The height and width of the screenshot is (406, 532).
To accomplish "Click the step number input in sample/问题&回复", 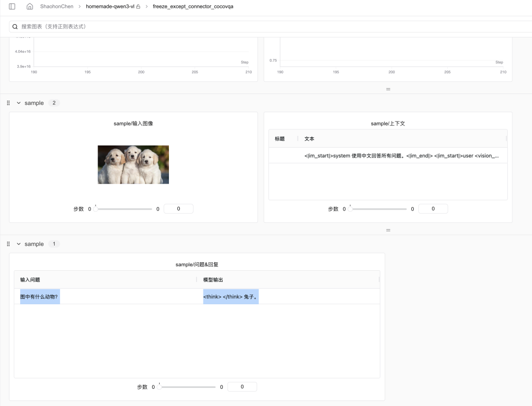I will point(242,387).
